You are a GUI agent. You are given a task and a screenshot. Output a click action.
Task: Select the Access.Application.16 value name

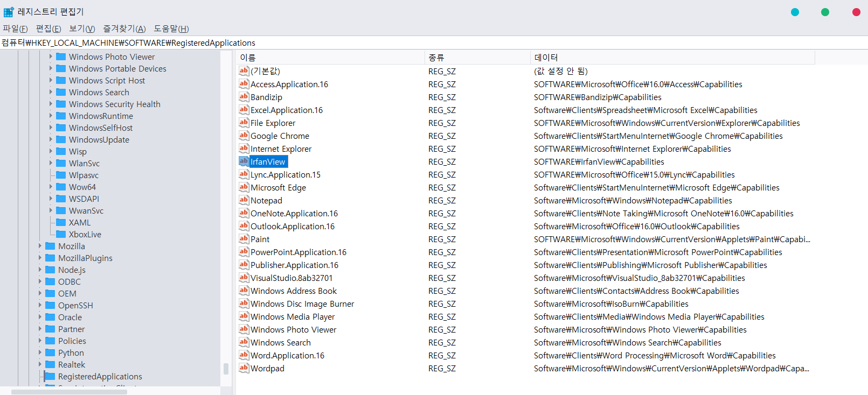[x=289, y=84]
